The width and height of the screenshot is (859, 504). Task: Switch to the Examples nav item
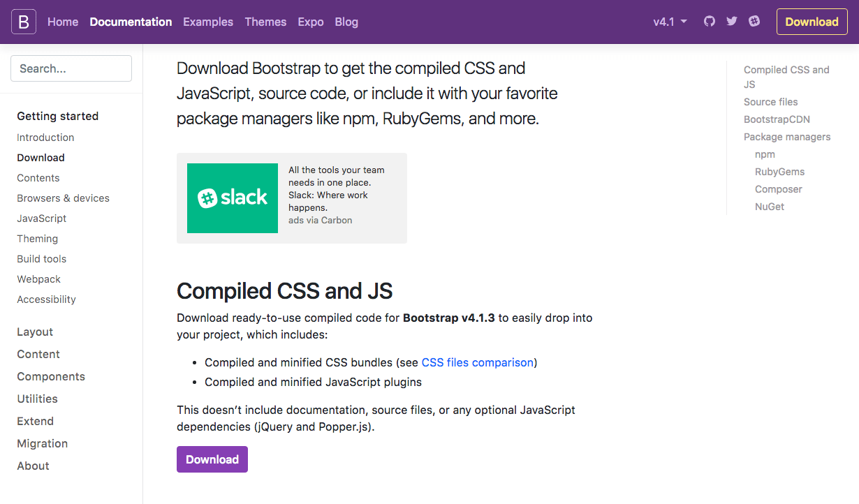(x=207, y=22)
